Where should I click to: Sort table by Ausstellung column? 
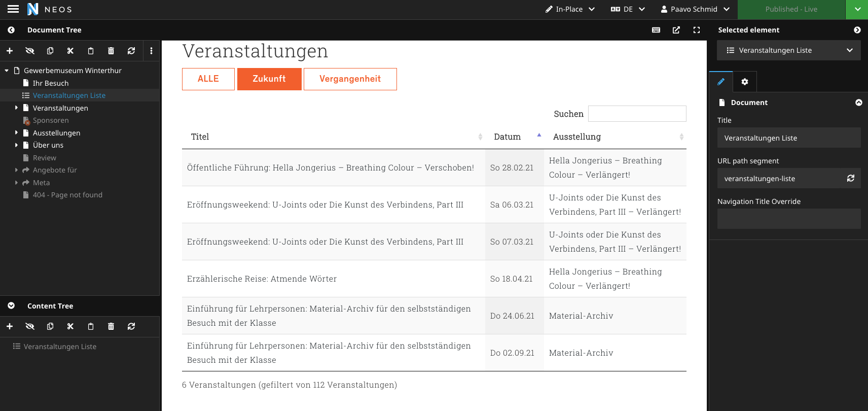tap(615, 136)
